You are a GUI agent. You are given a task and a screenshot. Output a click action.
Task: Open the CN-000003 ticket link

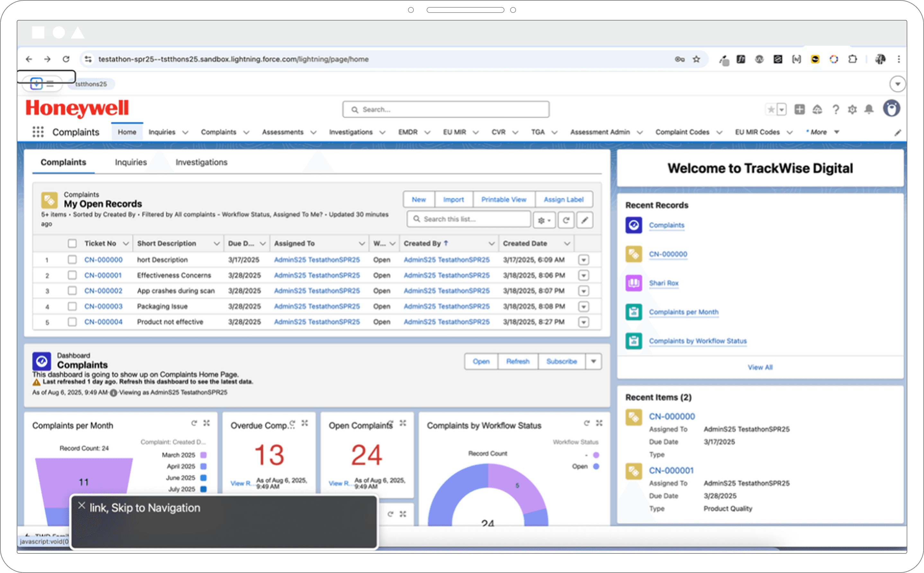(103, 306)
